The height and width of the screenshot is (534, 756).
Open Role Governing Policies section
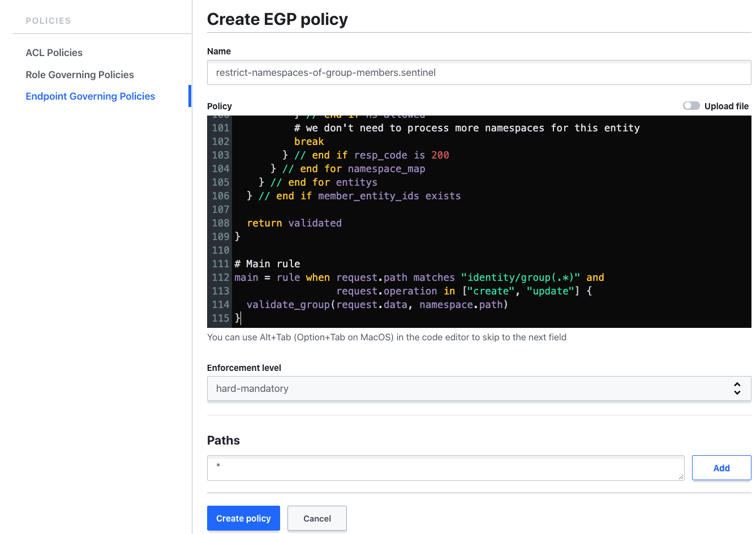click(x=80, y=75)
